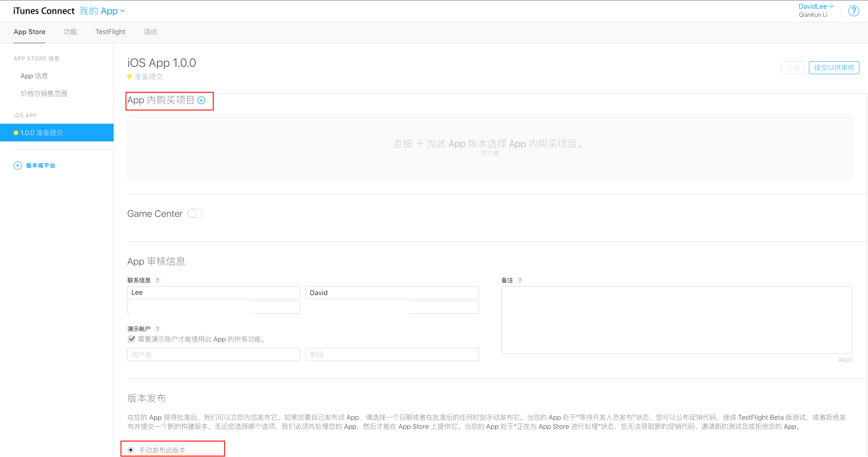
Task: Click the help question mark icon
Action: [x=853, y=11]
